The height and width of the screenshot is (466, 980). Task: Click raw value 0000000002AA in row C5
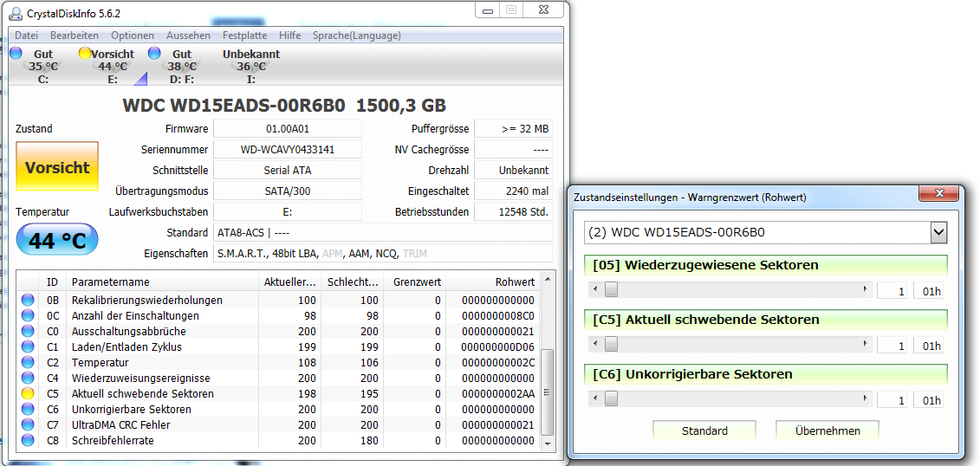[x=498, y=393]
